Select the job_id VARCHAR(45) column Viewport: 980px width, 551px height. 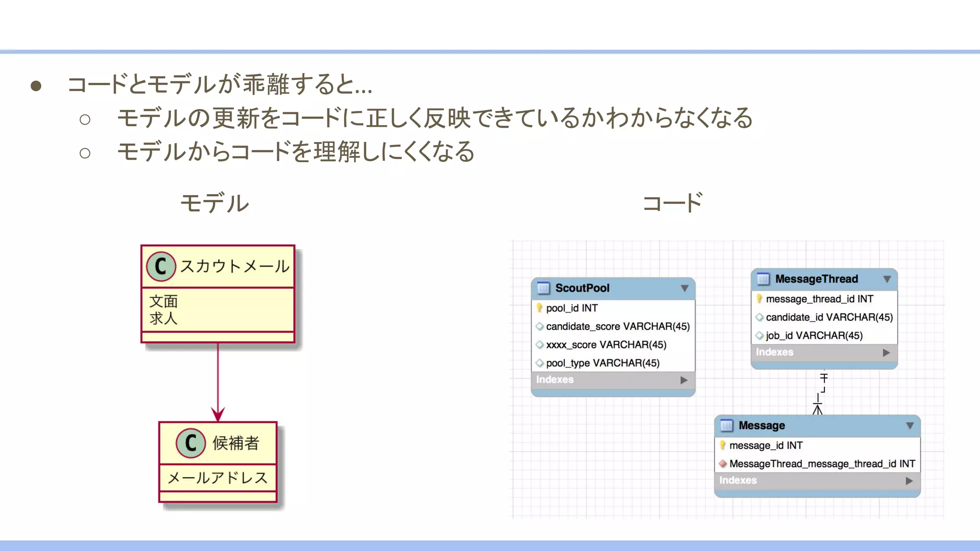(814, 335)
